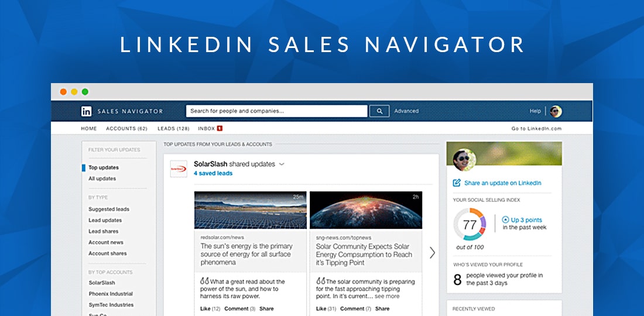Viewport: 644px width, 316px height.
Task: Like the Solar Community post
Action: pos(321,308)
